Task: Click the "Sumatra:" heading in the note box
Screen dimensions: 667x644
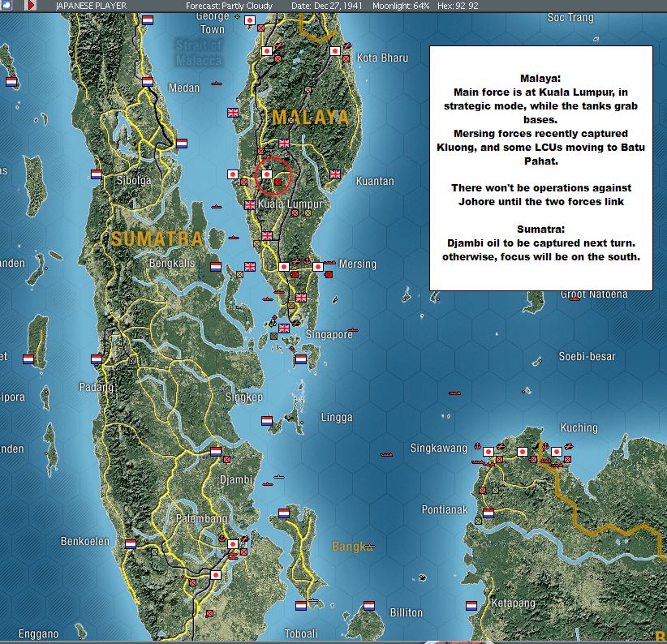Action: 540,230
